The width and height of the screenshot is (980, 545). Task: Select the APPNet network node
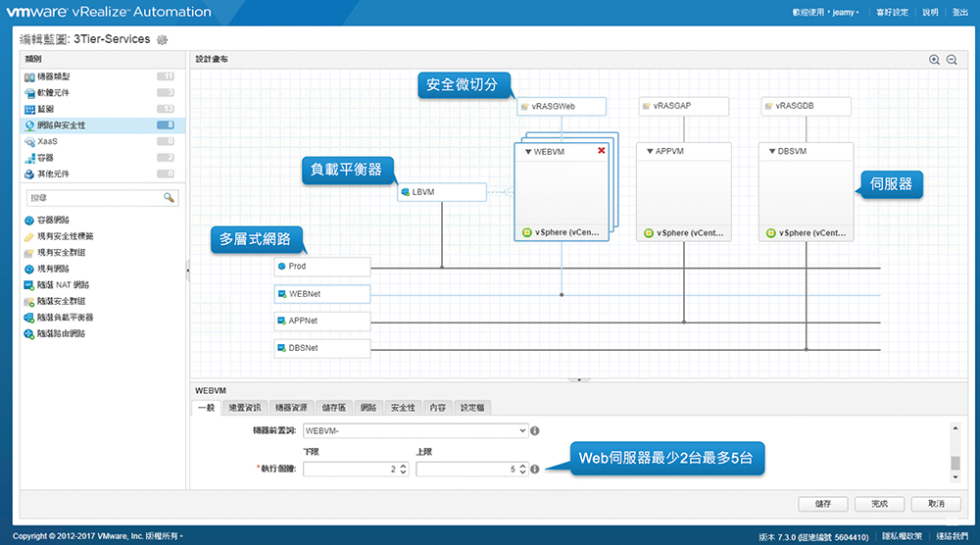click(x=322, y=321)
